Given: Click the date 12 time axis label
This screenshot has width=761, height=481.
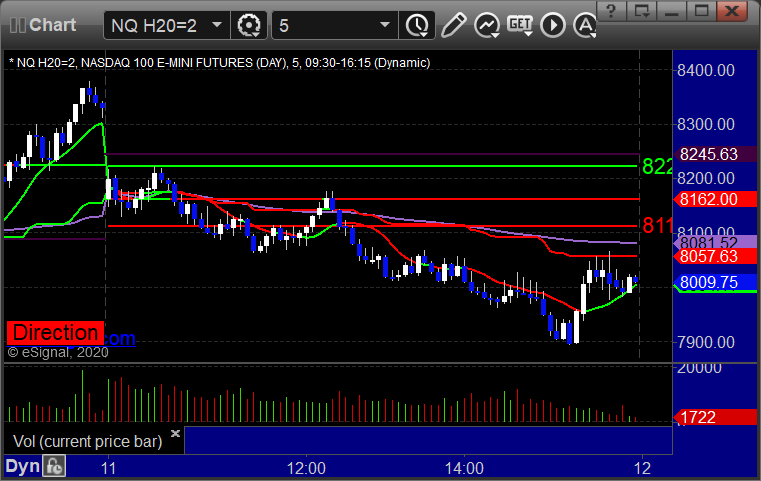Looking at the screenshot, I should [x=643, y=468].
